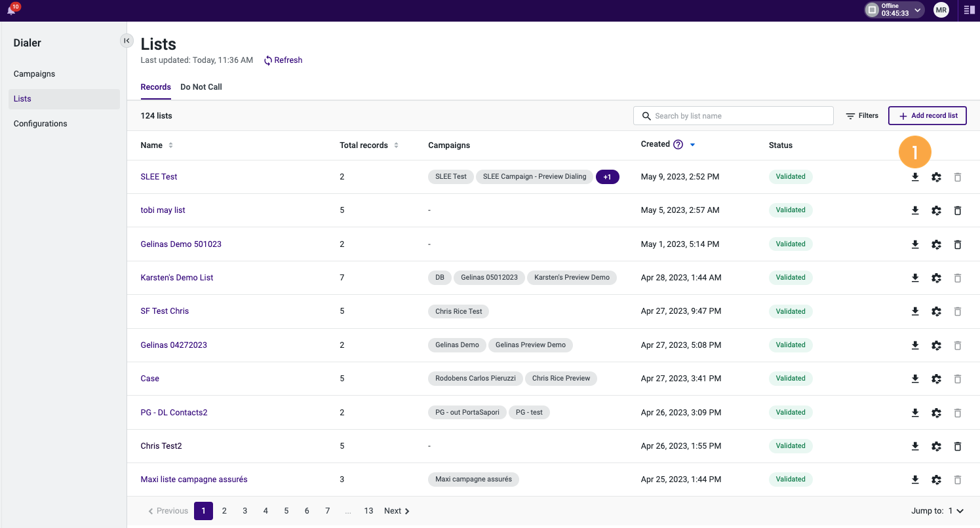
Task: Switch to the Do Not Call tab
Action: [201, 86]
